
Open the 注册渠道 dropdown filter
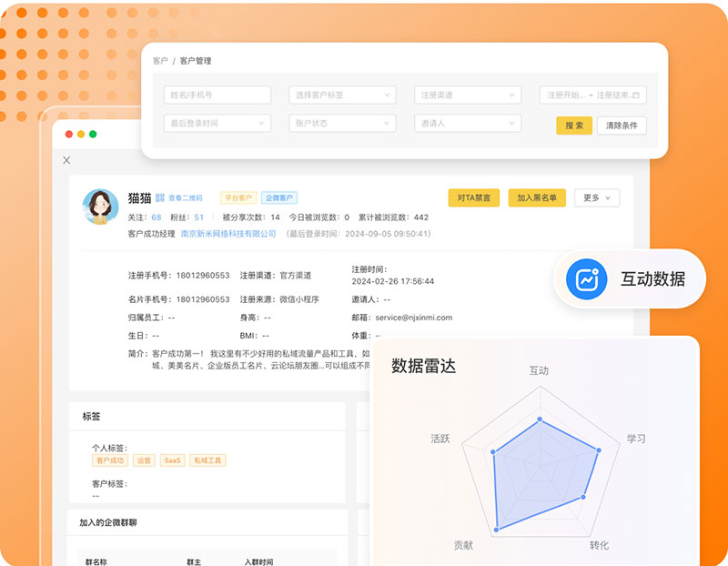pyautogui.click(x=468, y=95)
